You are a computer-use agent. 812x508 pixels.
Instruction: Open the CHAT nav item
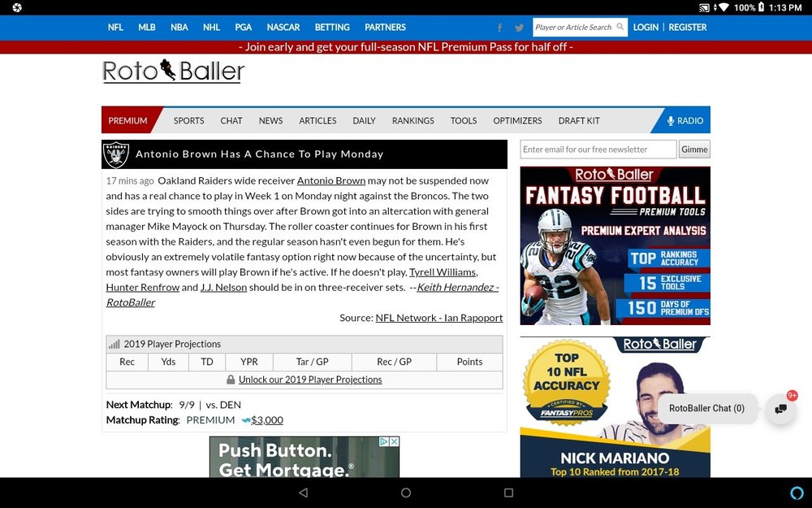point(231,121)
